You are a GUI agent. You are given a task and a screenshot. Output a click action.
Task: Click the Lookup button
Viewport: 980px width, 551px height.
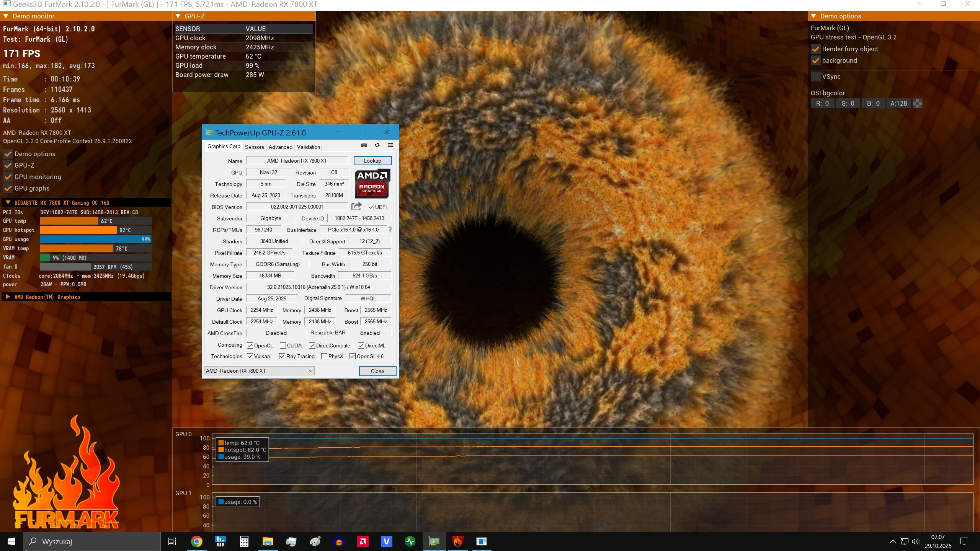[372, 161]
